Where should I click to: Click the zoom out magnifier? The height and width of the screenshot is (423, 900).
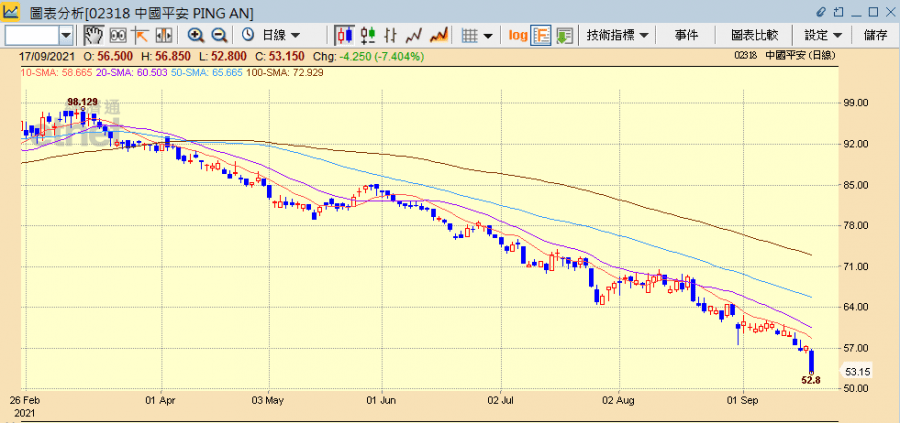tap(218, 35)
